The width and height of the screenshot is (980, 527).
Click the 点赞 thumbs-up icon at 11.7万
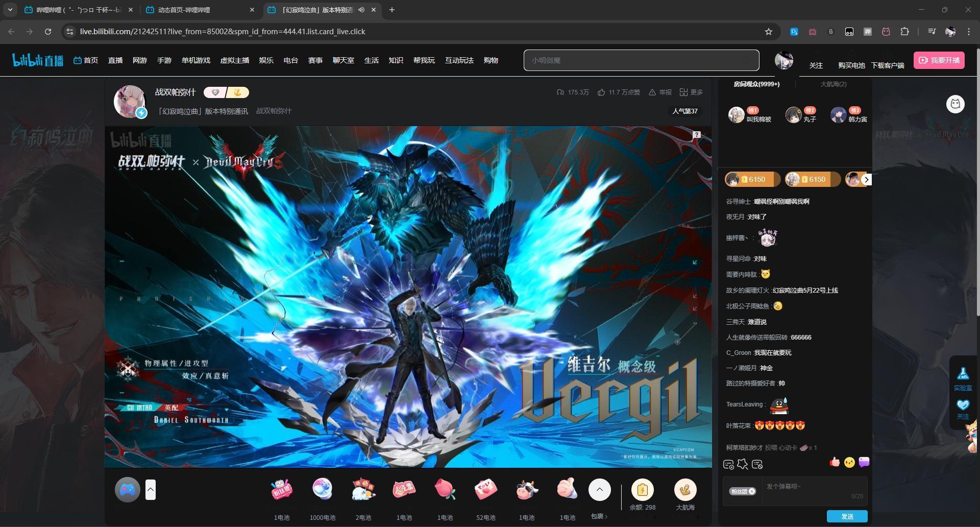pyautogui.click(x=601, y=92)
